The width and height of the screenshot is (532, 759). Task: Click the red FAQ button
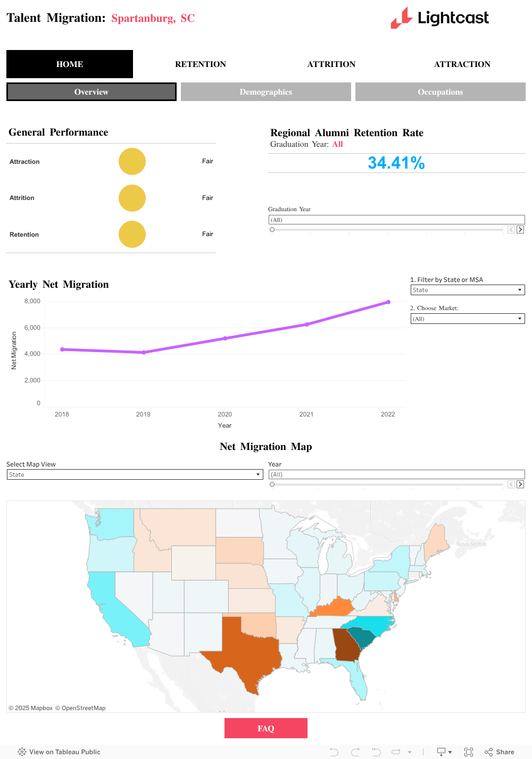click(x=266, y=728)
